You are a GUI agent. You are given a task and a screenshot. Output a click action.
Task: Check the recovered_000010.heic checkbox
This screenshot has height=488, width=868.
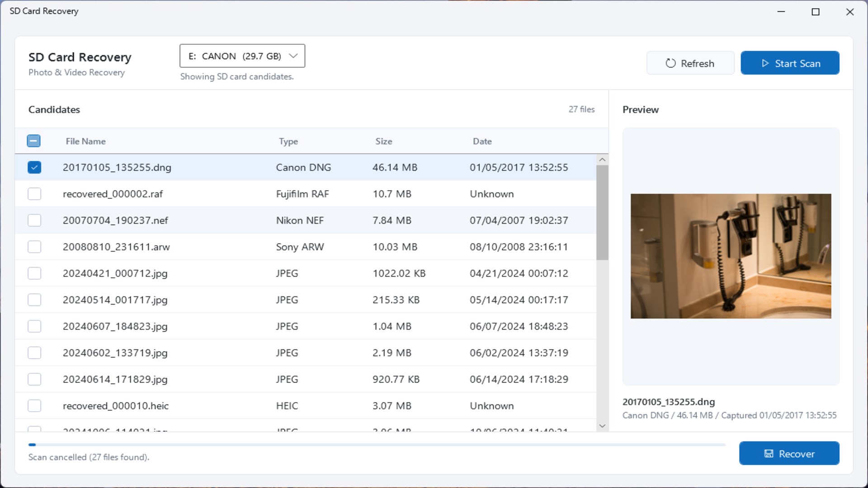coord(34,406)
